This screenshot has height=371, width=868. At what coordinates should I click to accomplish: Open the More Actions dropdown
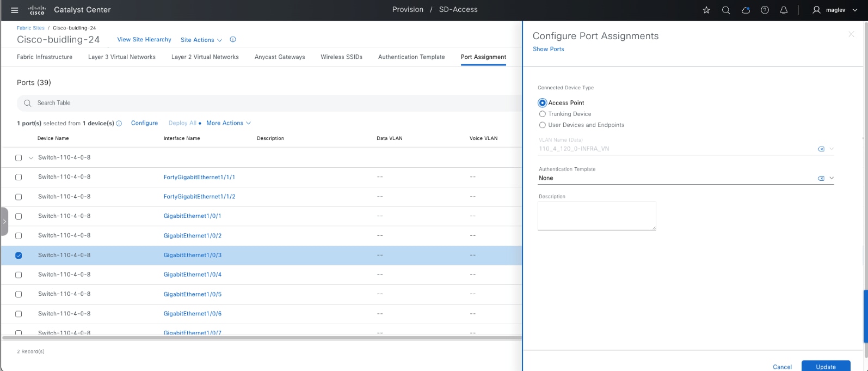pyautogui.click(x=229, y=123)
